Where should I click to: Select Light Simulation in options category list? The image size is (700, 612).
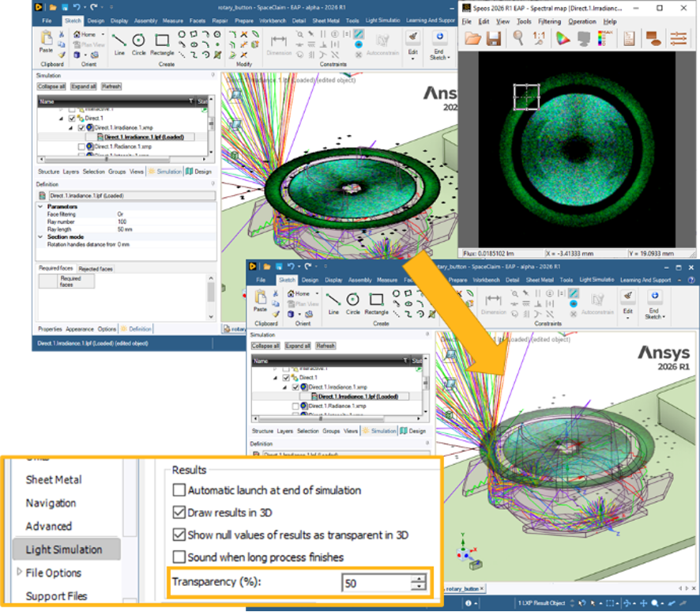click(x=66, y=550)
